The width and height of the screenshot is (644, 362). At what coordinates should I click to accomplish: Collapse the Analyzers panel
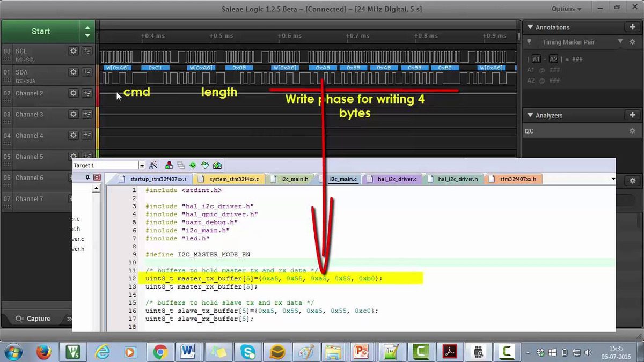[x=530, y=115]
